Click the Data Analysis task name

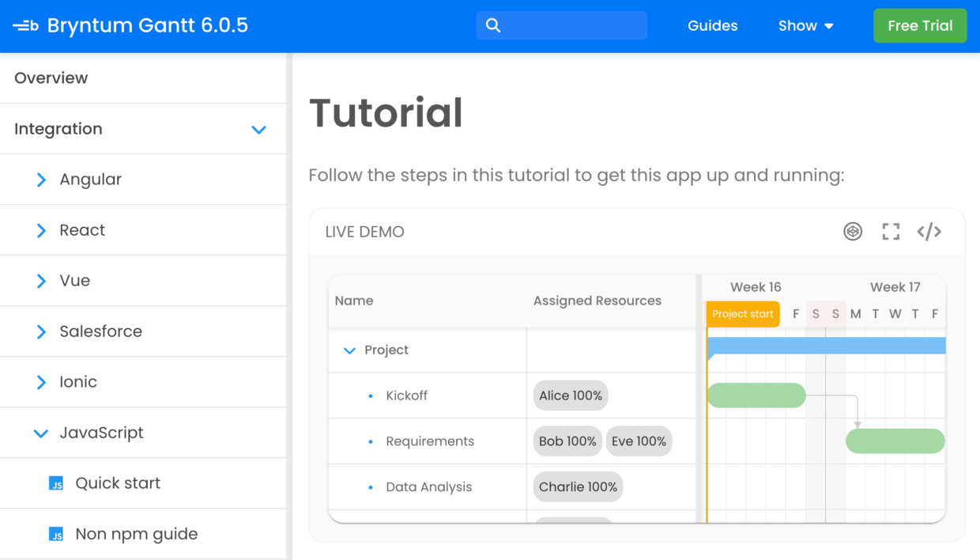(x=429, y=487)
